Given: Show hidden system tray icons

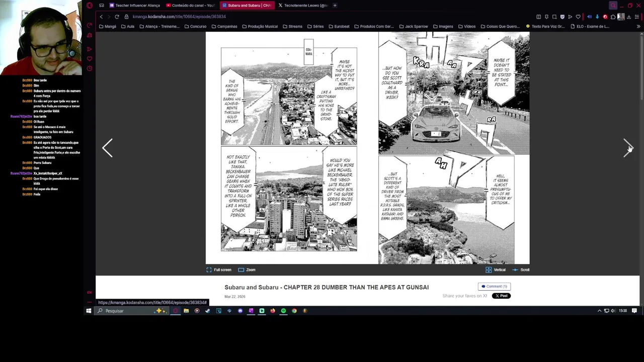Looking at the screenshot, I should coord(599,311).
